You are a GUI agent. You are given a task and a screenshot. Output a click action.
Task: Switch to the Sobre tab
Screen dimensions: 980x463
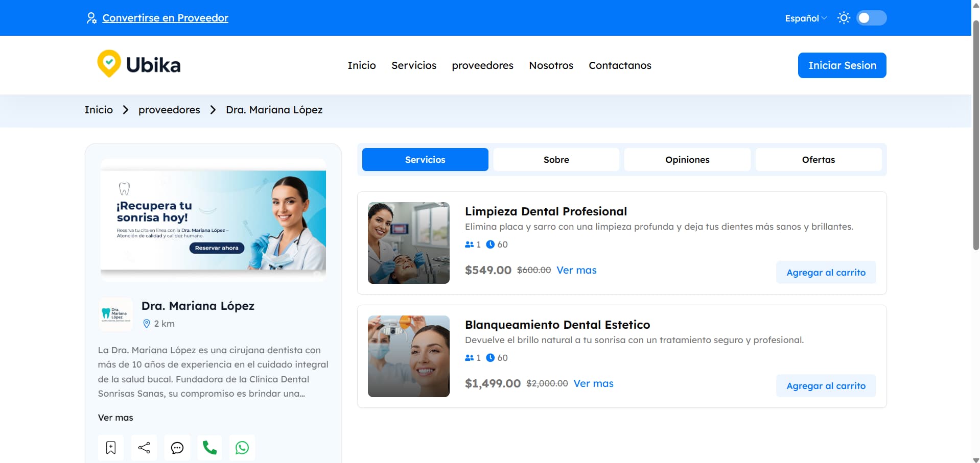pyautogui.click(x=556, y=159)
